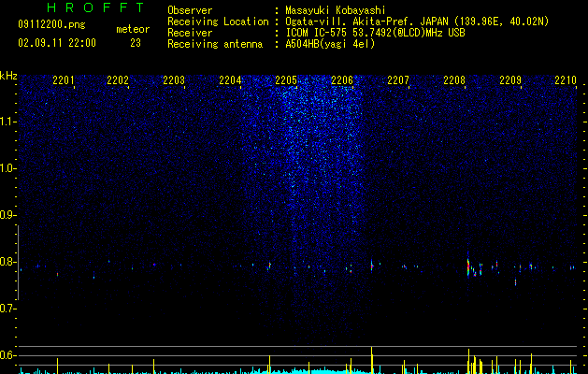Click the Receiver label
588x374 pixels.
click(x=190, y=33)
